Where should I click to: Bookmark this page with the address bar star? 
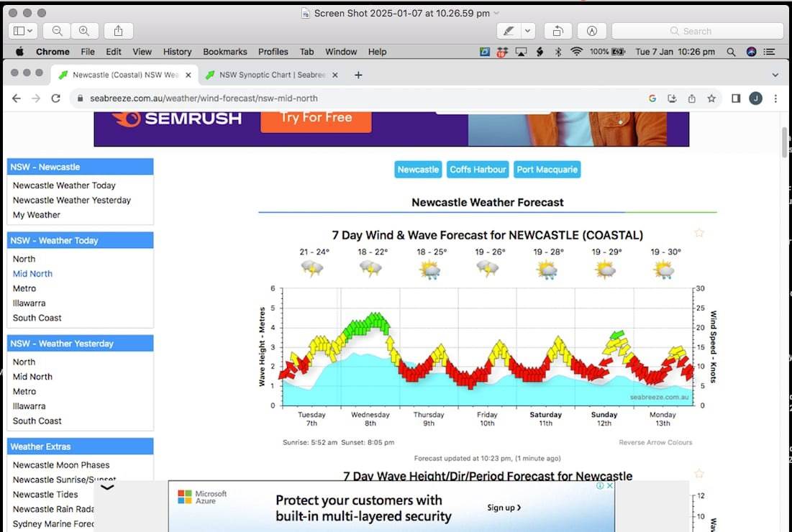[x=711, y=98]
